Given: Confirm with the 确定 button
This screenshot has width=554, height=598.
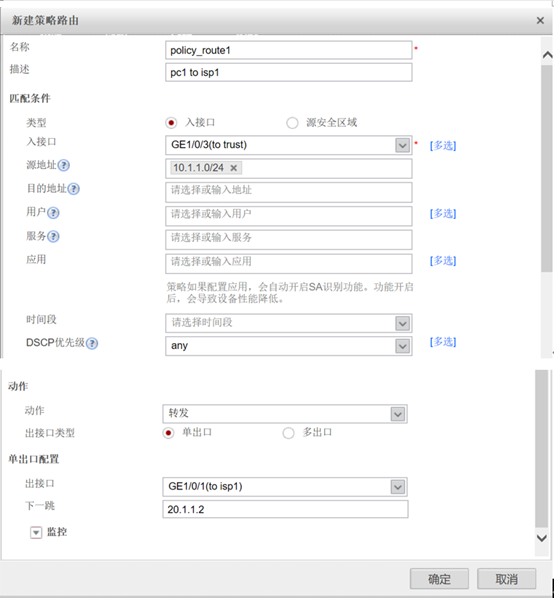Looking at the screenshot, I should tap(439, 579).
